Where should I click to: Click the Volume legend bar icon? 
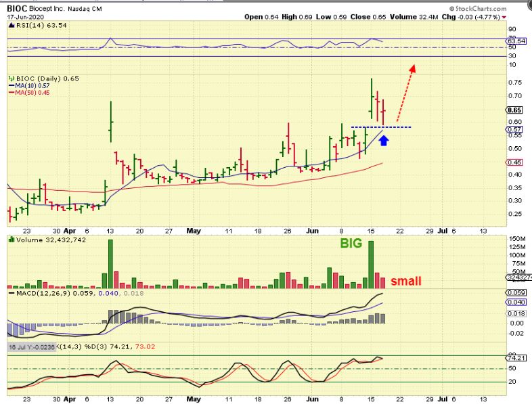pos(12,240)
